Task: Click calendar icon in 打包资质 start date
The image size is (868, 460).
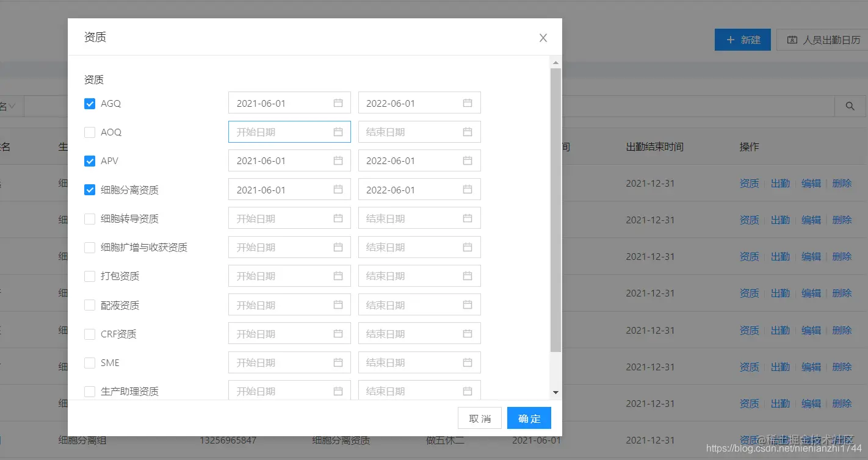Action: (x=338, y=276)
